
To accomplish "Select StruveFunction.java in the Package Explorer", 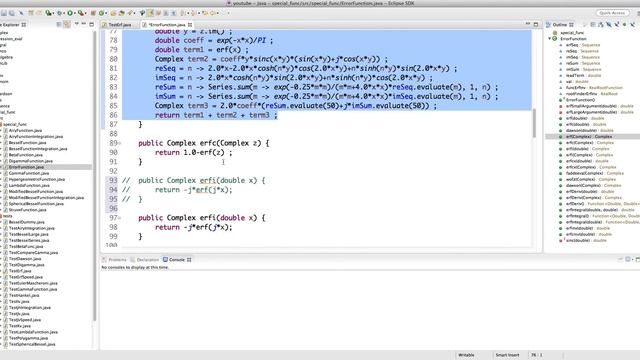I will tap(27, 210).
